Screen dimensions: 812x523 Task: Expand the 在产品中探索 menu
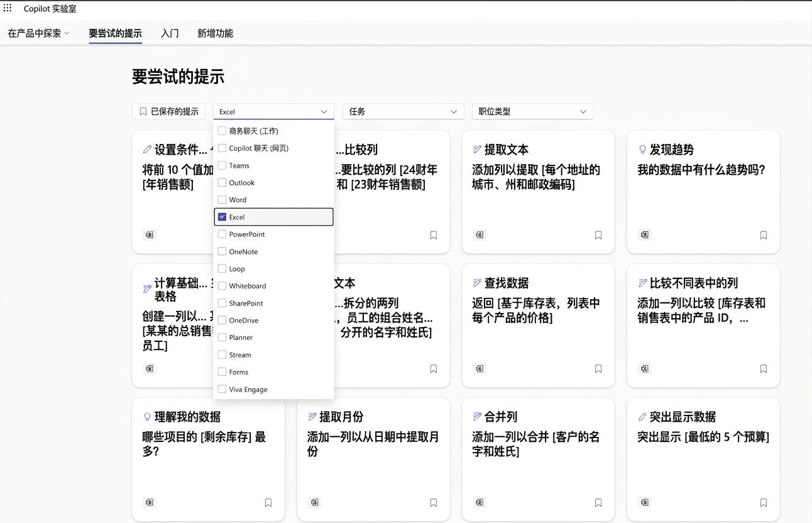click(38, 33)
